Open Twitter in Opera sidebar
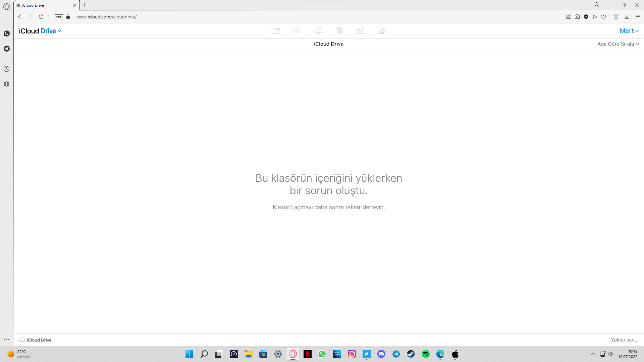Image resolution: width=644 pixels, height=362 pixels. click(7, 49)
